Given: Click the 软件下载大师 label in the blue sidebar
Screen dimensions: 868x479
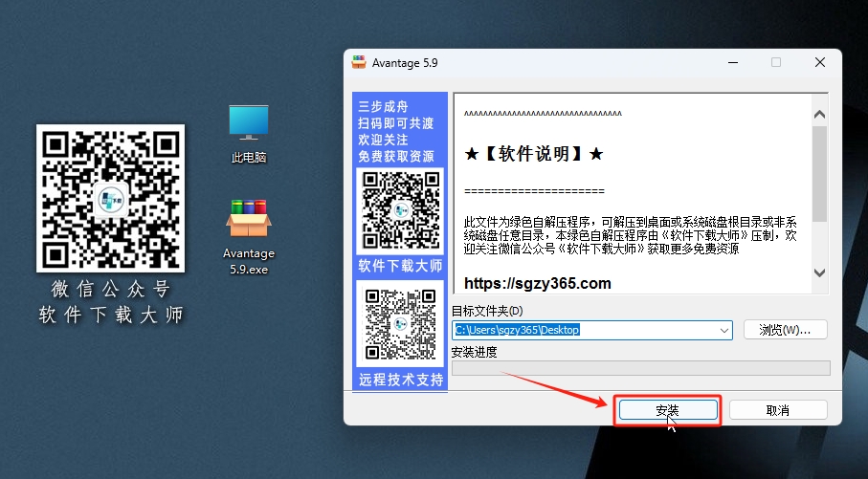Looking at the screenshot, I should (x=400, y=266).
